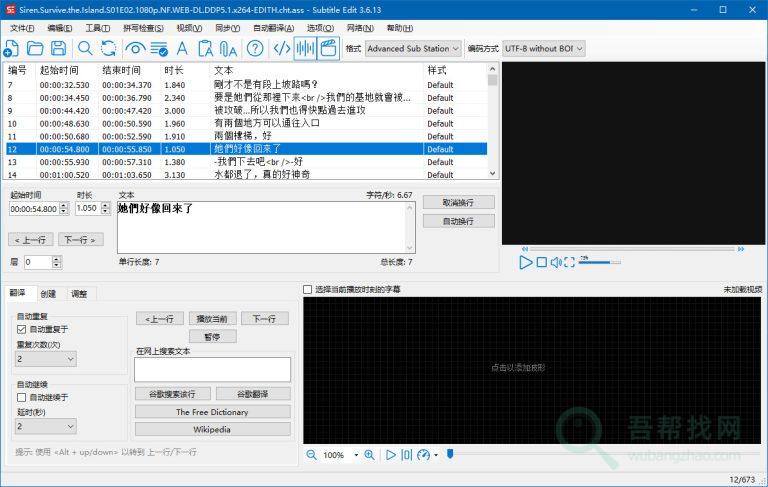
Task: Toggle the source view code icon
Action: pyautogui.click(x=282, y=48)
